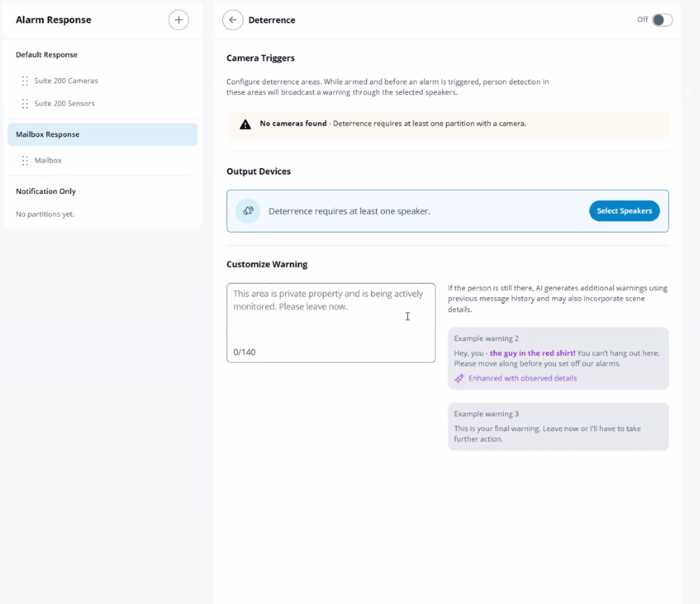Add a new alarm response with plus icon
The width and height of the screenshot is (700, 604).
pyautogui.click(x=178, y=20)
